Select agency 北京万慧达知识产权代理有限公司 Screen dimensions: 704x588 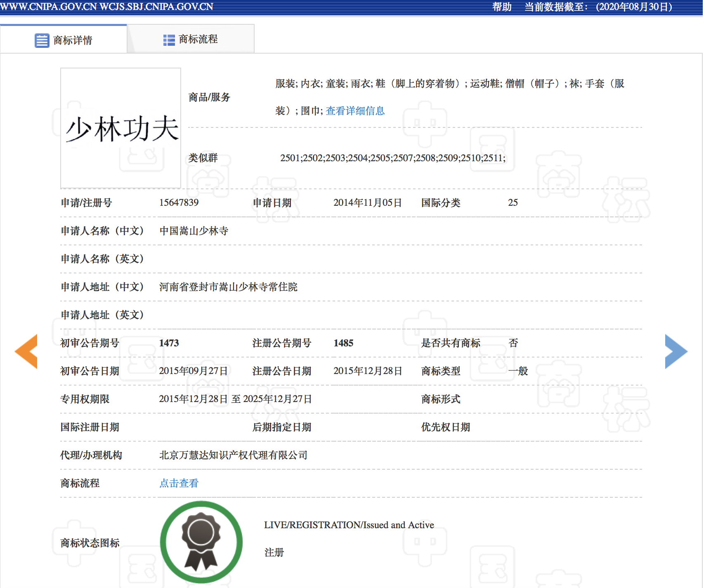tap(233, 455)
